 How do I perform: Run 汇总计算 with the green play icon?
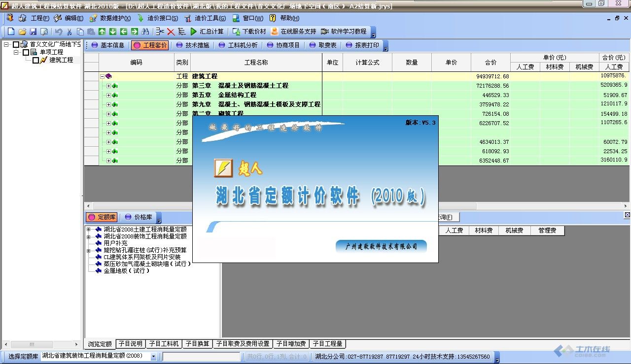click(207, 32)
